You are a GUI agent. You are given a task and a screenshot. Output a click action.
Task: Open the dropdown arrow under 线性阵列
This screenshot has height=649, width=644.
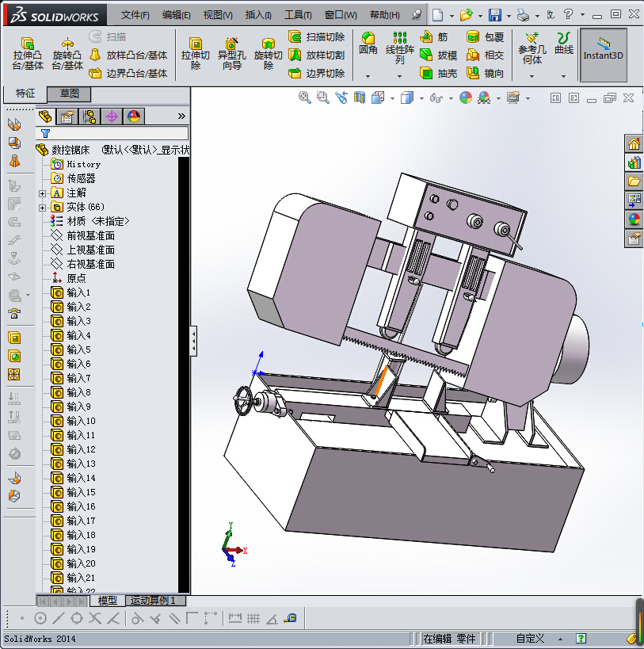tap(399, 76)
